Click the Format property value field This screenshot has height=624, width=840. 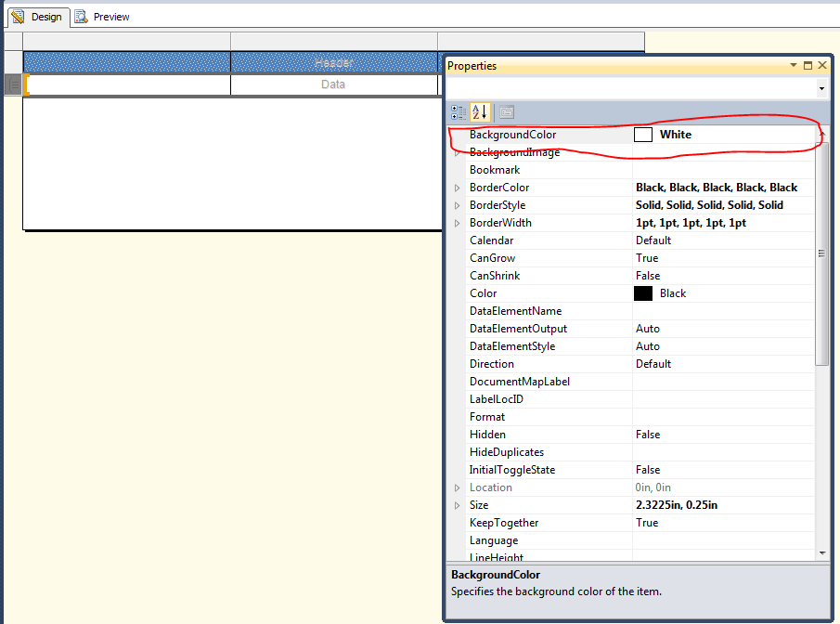(x=723, y=417)
